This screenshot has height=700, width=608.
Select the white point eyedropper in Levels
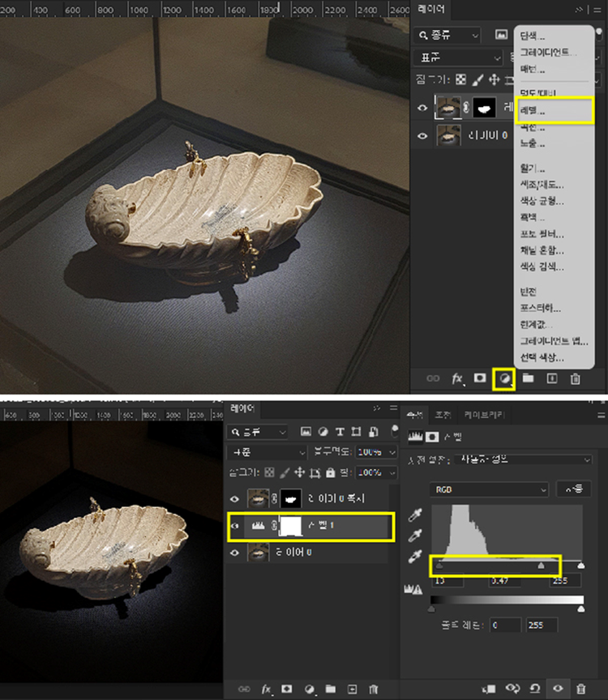point(416,557)
